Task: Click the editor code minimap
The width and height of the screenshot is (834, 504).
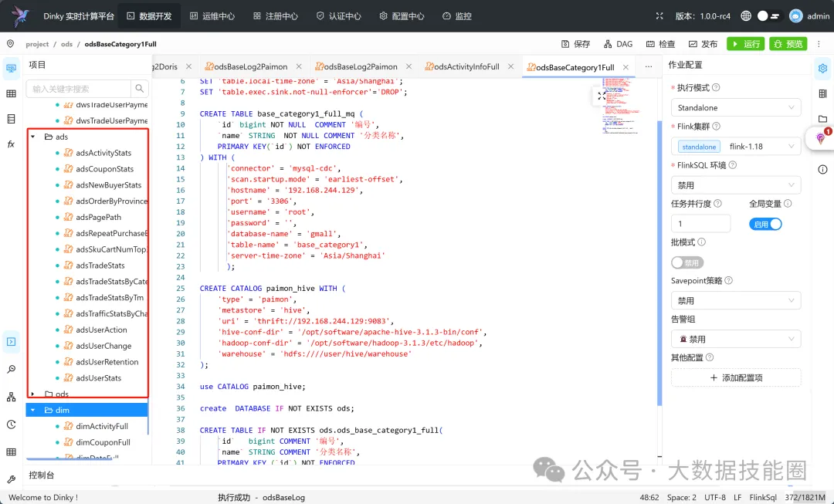Action: coord(621,105)
